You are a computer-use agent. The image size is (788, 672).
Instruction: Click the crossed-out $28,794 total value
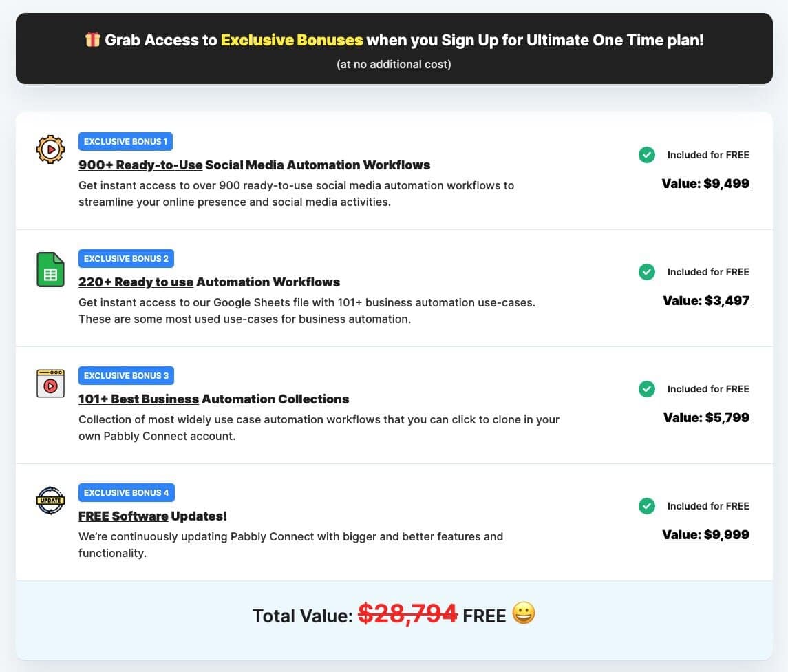point(408,613)
